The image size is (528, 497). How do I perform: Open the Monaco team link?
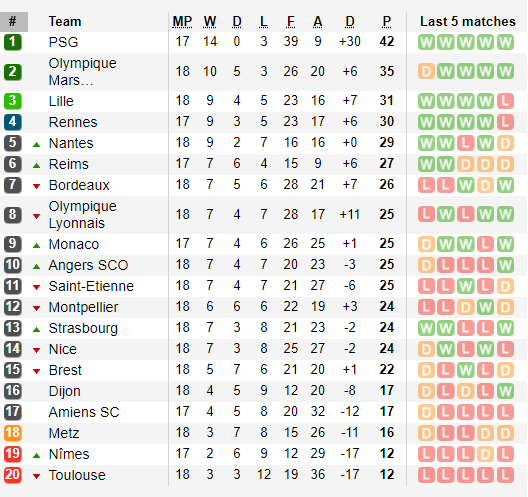click(74, 244)
